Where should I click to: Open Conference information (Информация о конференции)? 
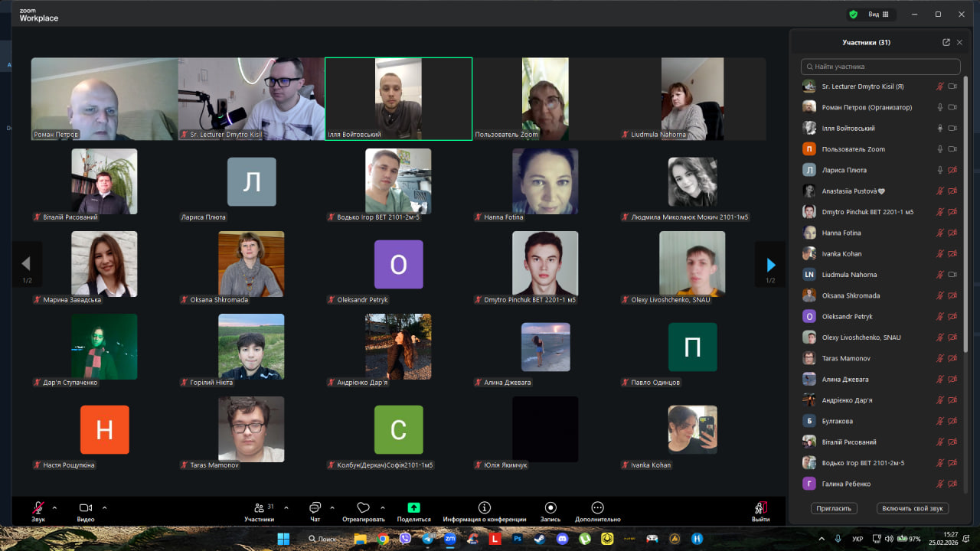[484, 508]
